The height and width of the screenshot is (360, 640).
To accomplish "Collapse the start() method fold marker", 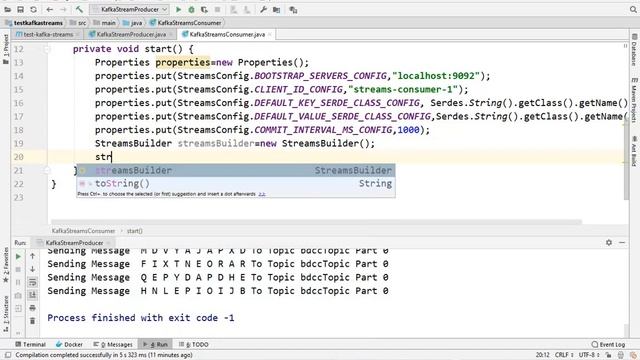I will (46, 49).
